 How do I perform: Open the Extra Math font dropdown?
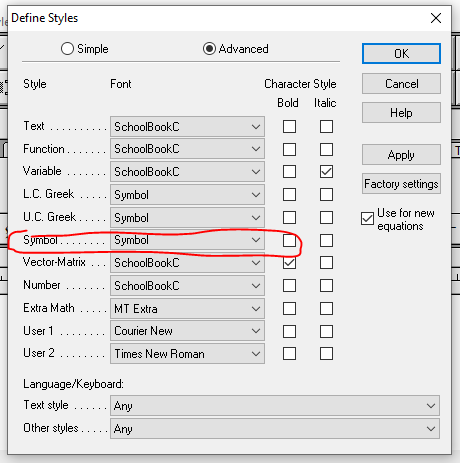click(x=187, y=308)
